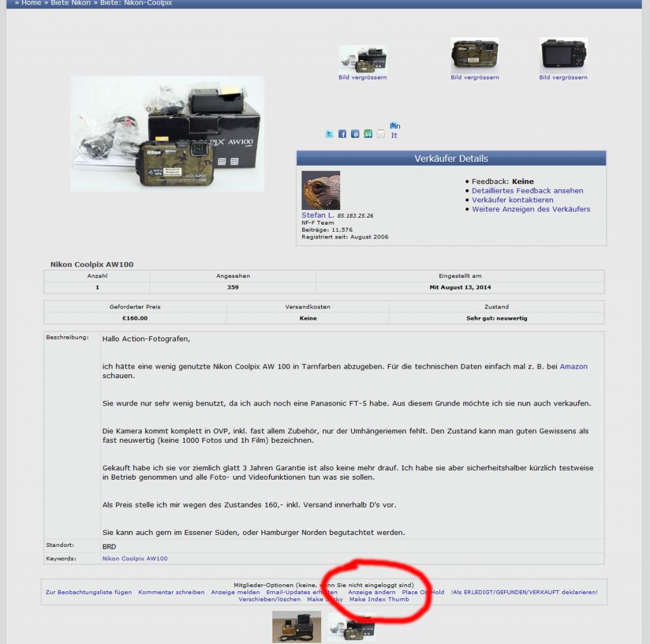Open the camera front view thumbnail

(475, 55)
